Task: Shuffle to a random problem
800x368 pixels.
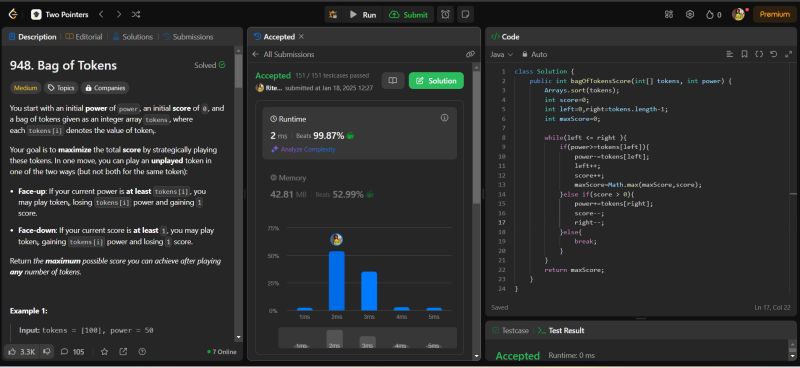Action: (x=136, y=14)
